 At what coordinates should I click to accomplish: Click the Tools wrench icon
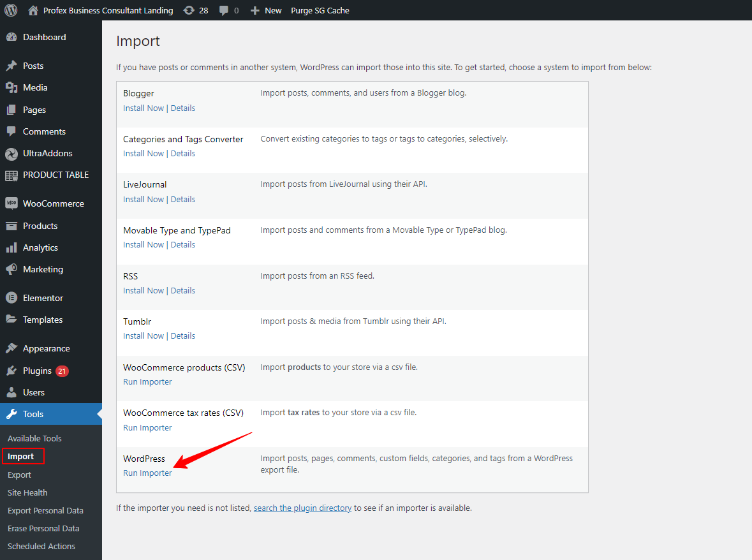pyautogui.click(x=11, y=414)
